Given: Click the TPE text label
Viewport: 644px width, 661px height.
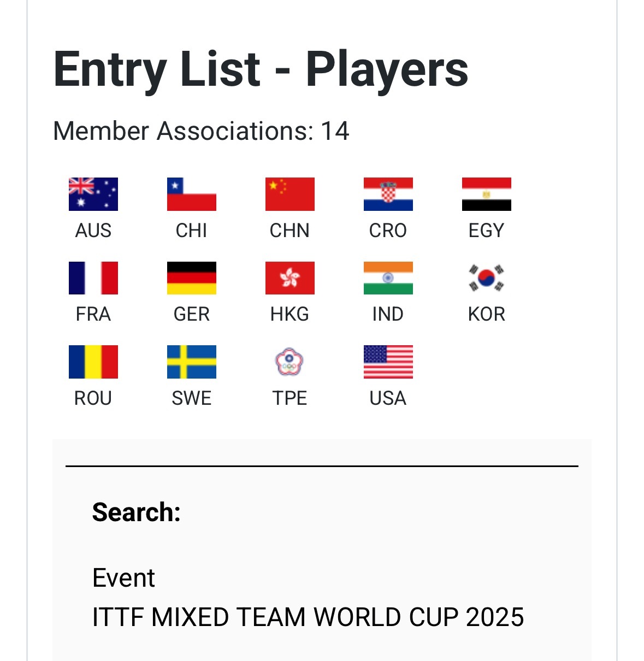Looking at the screenshot, I should click(x=290, y=398).
